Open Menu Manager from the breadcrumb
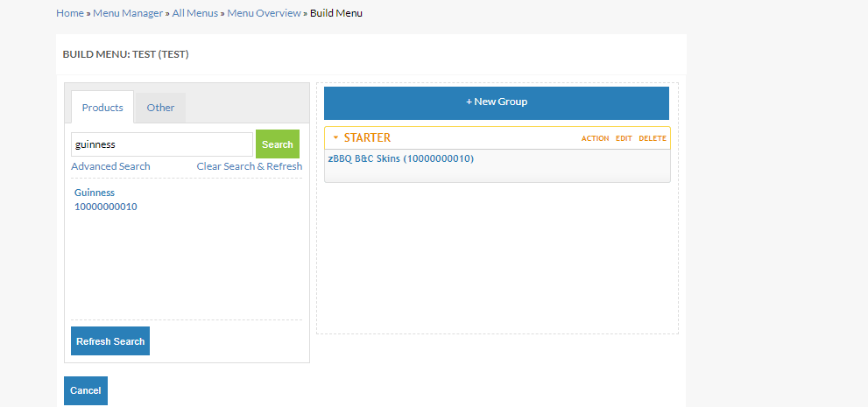 [128, 13]
